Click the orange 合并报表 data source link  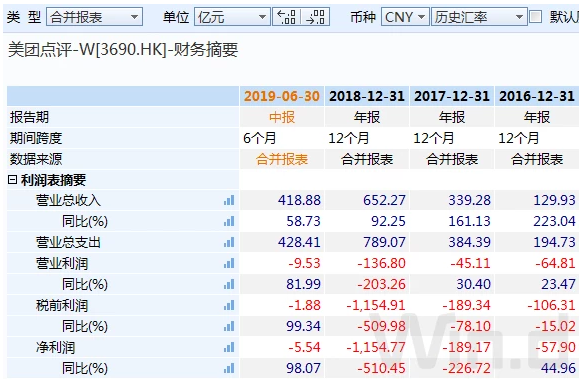click(x=282, y=159)
